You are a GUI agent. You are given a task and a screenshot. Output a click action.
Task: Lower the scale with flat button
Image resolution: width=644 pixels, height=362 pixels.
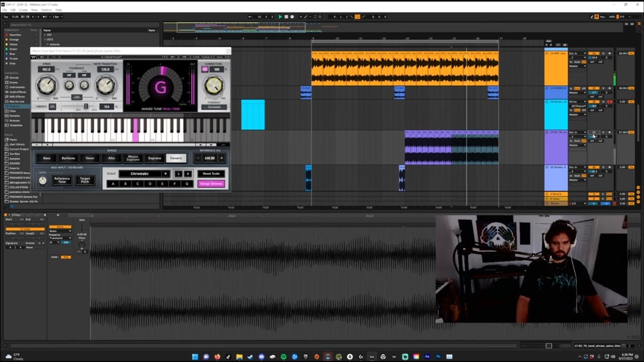pos(178,173)
